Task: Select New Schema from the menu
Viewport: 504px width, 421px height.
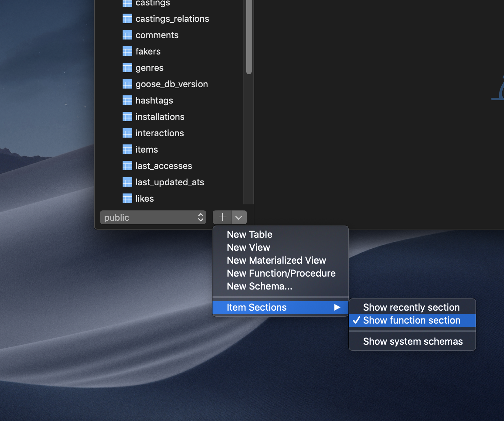Action: tap(259, 286)
